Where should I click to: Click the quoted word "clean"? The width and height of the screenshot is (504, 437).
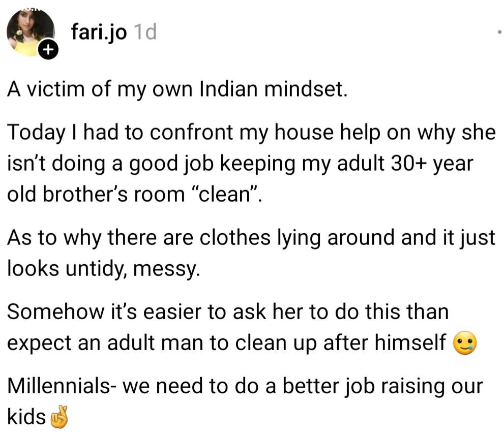(232, 195)
